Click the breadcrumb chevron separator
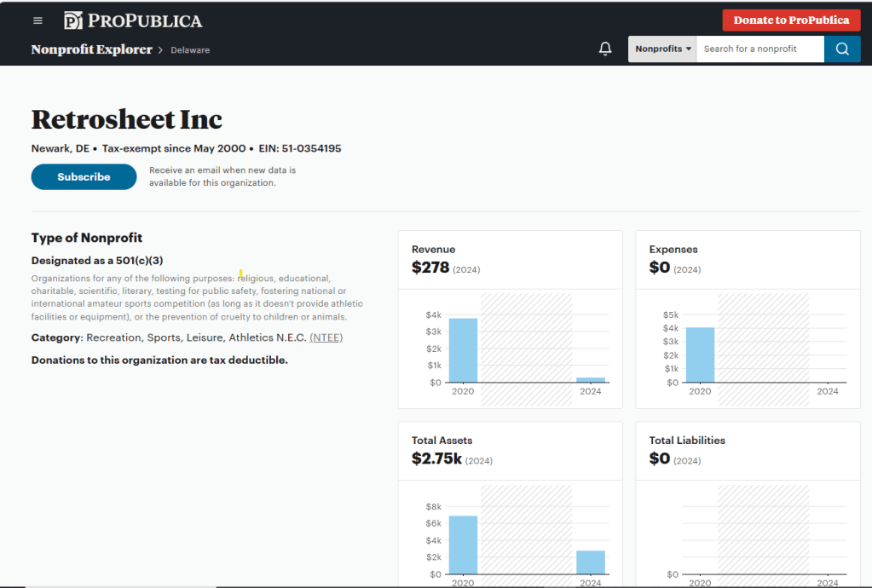Viewport: 872px width, 588px height. (160, 50)
